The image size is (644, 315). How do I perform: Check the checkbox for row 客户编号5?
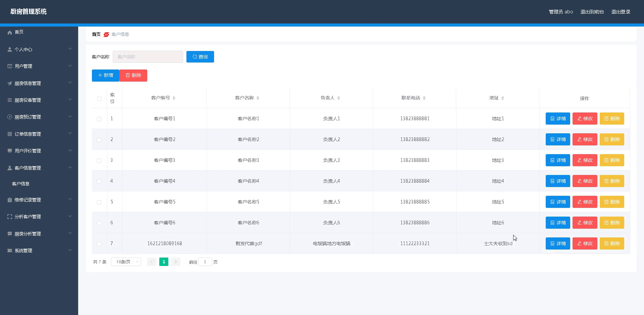(x=99, y=202)
